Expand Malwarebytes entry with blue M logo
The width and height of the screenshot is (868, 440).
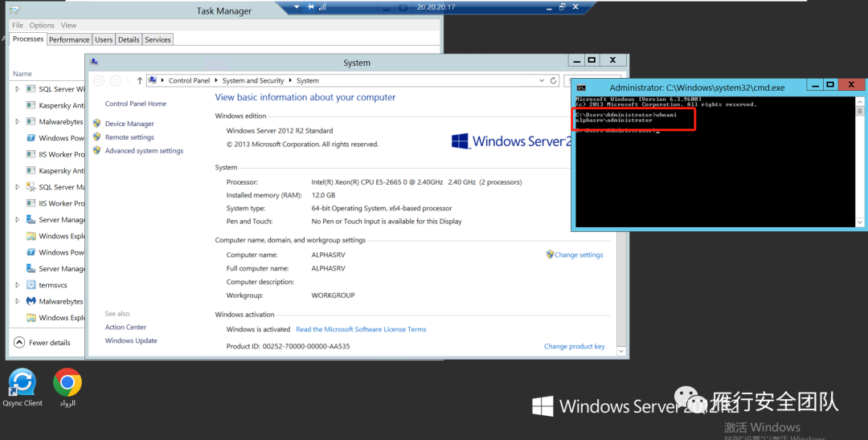[x=17, y=301]
